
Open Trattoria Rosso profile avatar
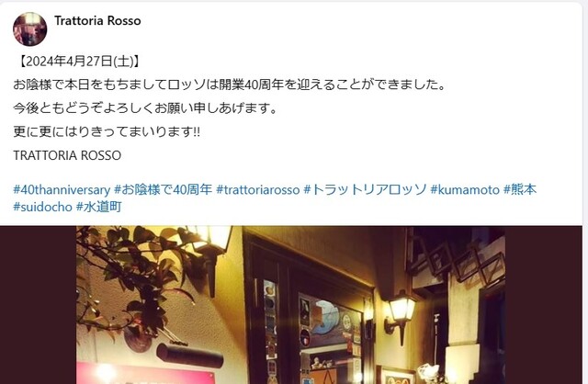pyautogui.click(x=30, y=28)
